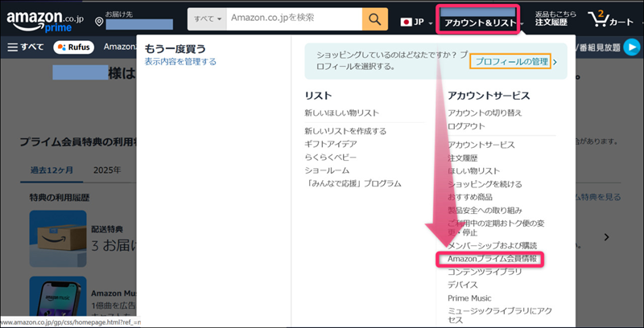Screen dimensions: 644x328
Task: Open メンバーシップおよび購読
Action: [492, 245]
